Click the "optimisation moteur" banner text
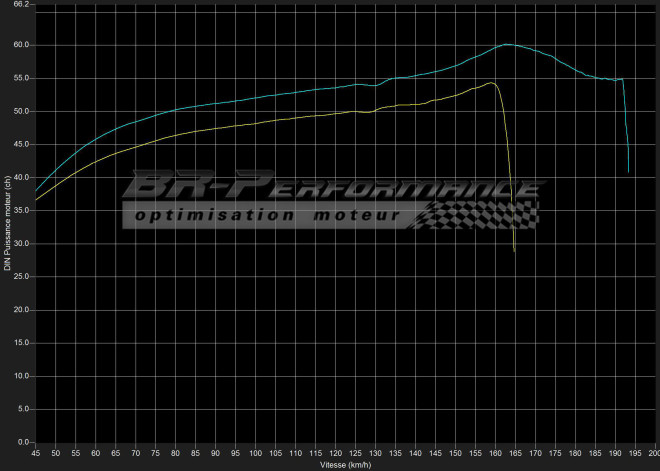The width and height of the screenshot is (660, 471). (x=267, y=215)
